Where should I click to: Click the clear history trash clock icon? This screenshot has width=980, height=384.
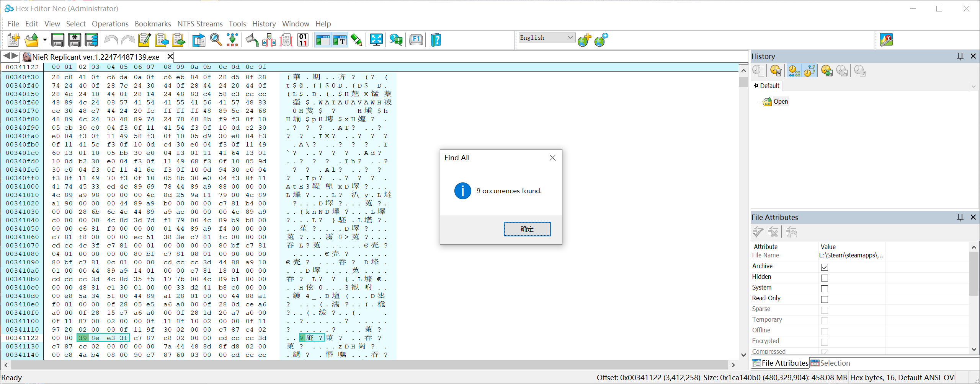(776, 71)
